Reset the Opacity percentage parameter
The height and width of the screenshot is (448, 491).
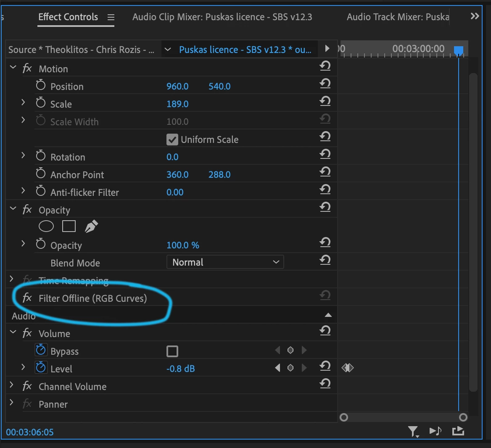click(325, 242)
